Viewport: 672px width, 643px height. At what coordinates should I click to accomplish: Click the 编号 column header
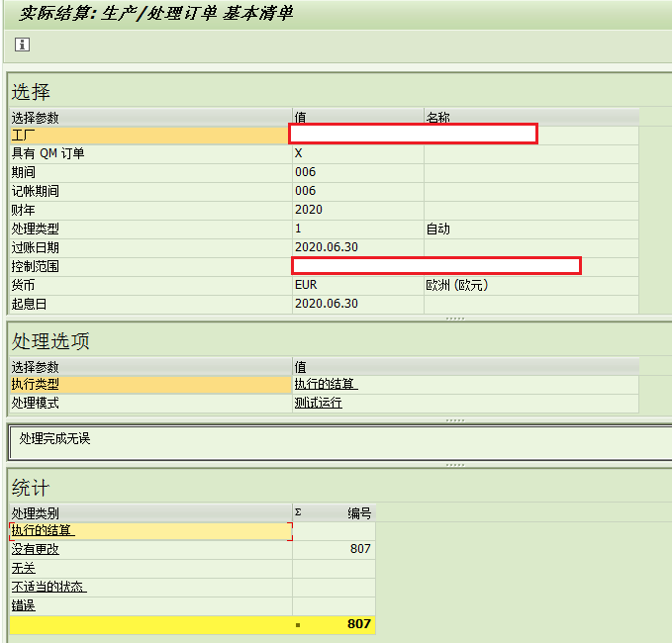pos(359,513)
